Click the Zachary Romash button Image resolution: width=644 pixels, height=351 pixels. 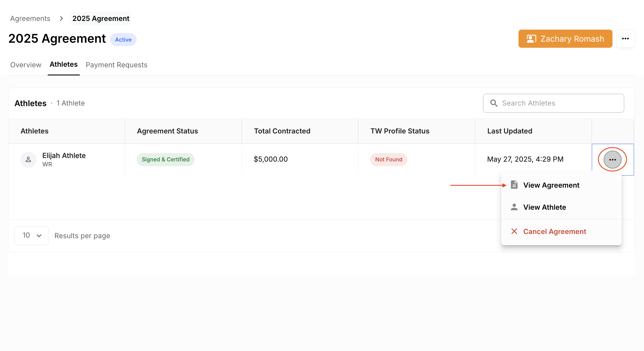[x=565, y=39]
